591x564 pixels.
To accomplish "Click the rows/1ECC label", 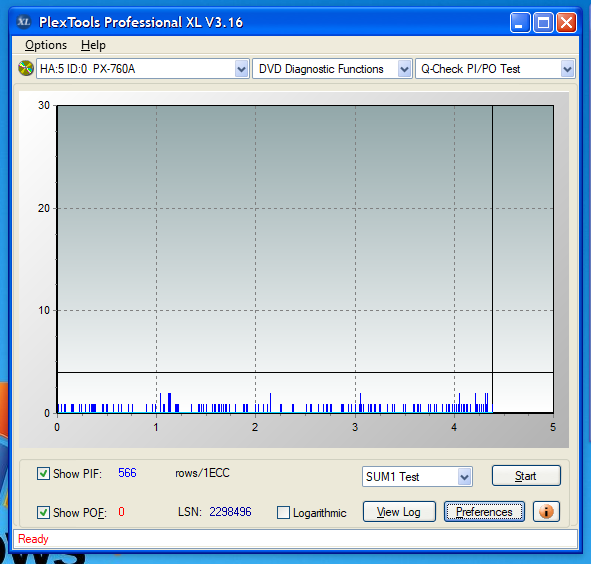I will pos(202,473).
